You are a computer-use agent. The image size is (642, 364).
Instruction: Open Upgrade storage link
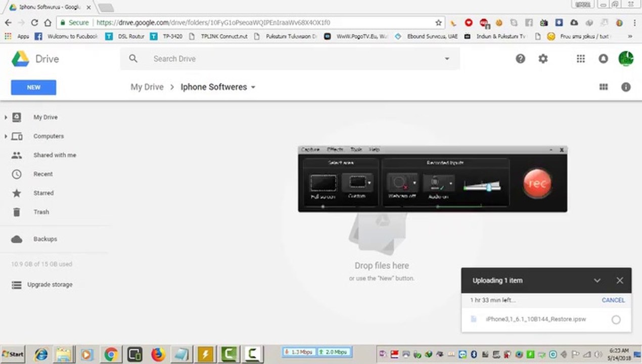[50, 285]
